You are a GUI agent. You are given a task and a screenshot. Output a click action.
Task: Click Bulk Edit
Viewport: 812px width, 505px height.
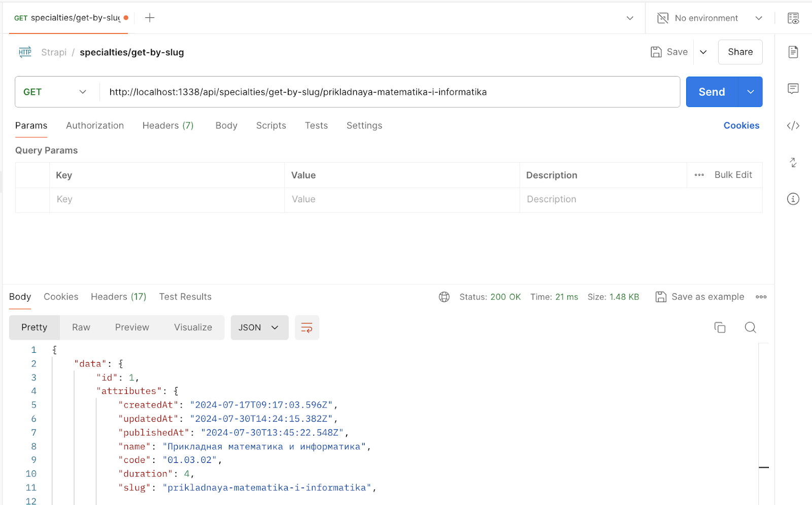733,175
